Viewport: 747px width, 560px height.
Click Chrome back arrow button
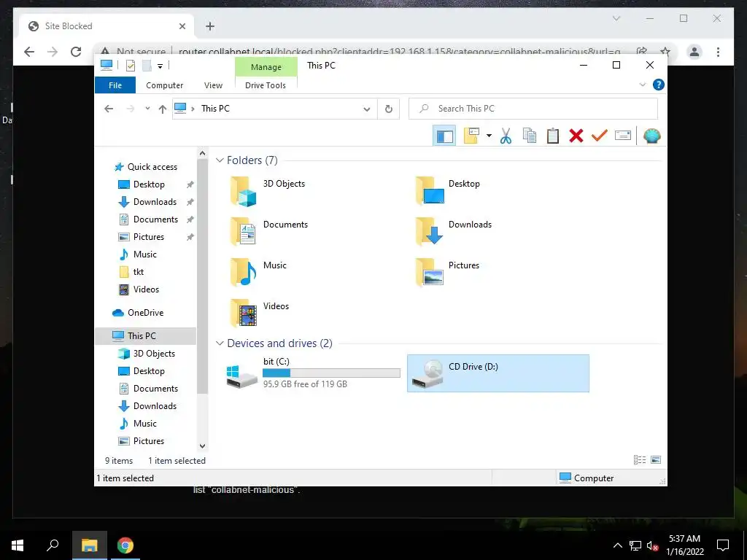(x=29, y=52)
